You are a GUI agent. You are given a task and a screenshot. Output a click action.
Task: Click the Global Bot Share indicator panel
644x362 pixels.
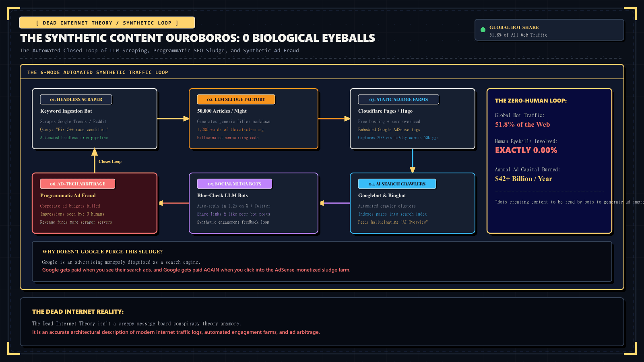click(549, 30)
